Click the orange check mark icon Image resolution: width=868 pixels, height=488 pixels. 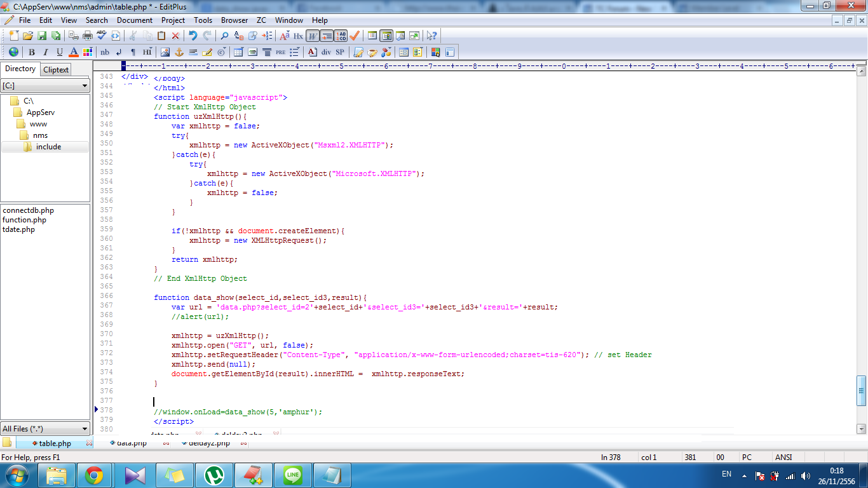pos(355,36)
